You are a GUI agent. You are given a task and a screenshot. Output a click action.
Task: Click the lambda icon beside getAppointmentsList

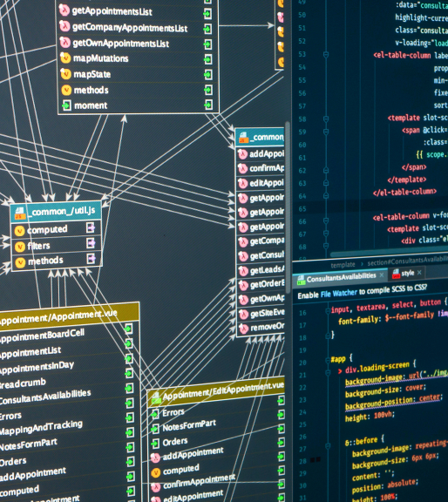(x=64, y=10)
